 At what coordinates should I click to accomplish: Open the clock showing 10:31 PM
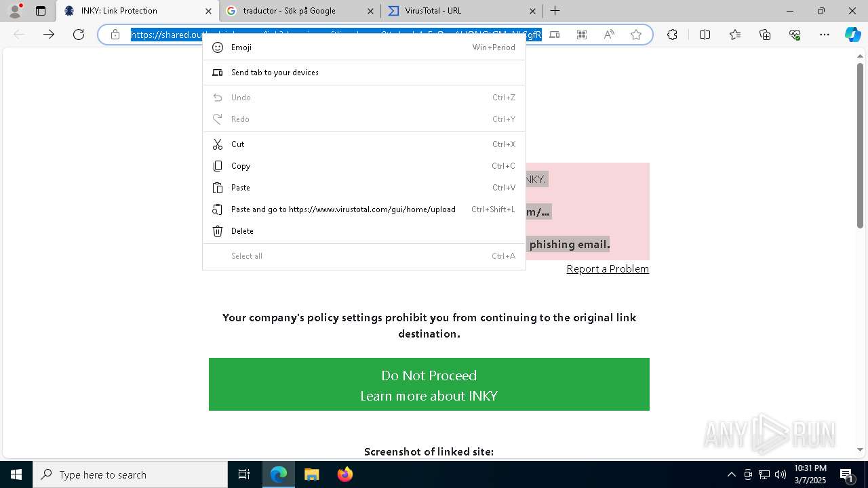click(x=810, y=474)
